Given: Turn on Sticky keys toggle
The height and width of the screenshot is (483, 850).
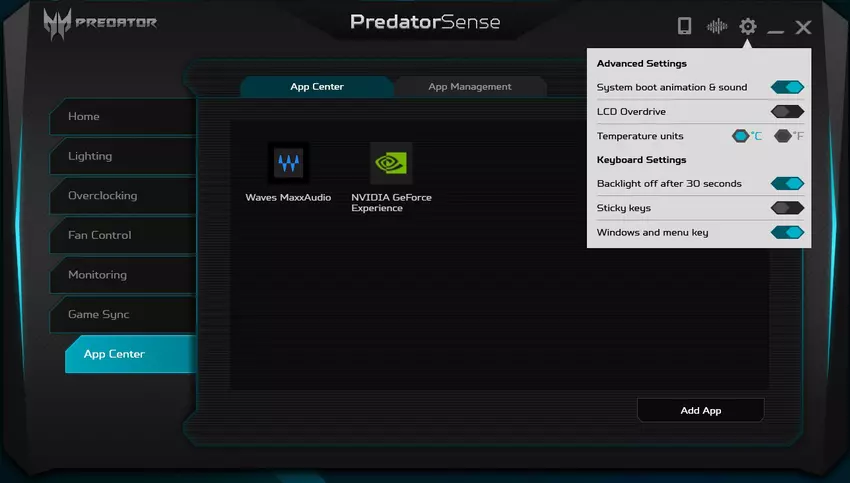Looking at the screenshot, I should pyautogui.click(x=787, y=208).
